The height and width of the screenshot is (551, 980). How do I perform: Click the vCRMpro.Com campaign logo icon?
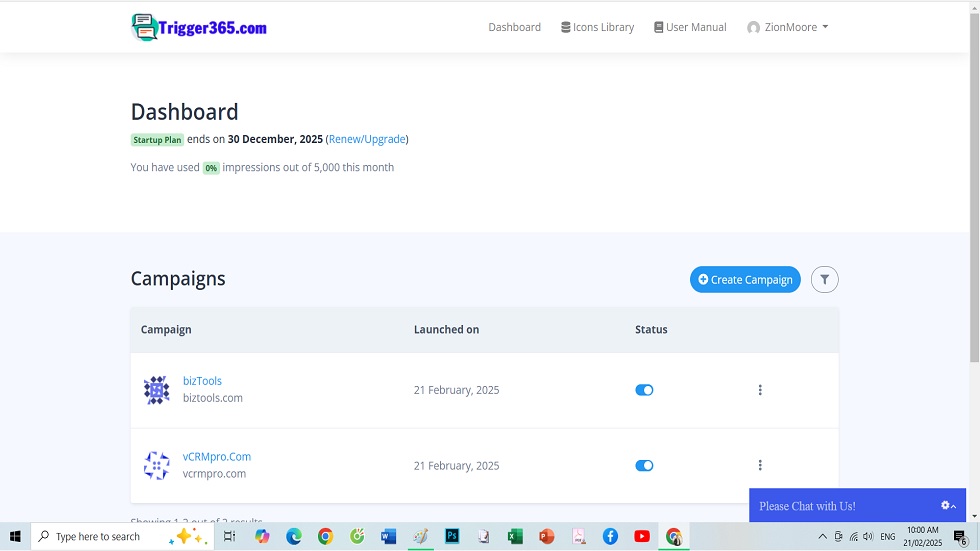(x=157, y=465)
